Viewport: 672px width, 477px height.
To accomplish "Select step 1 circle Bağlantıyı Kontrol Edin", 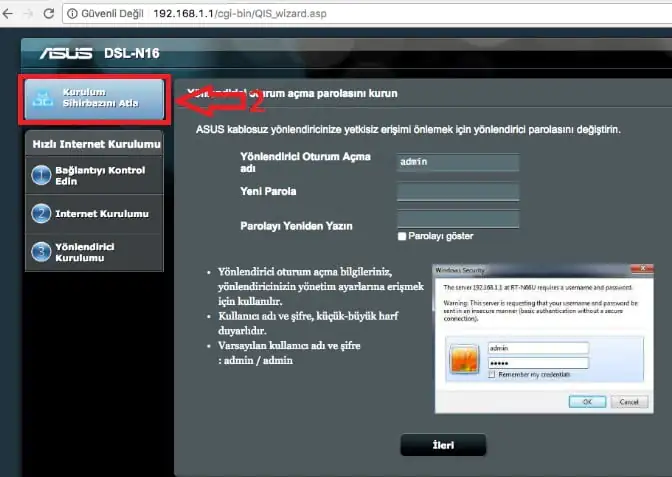I will [x=41, y=175].
